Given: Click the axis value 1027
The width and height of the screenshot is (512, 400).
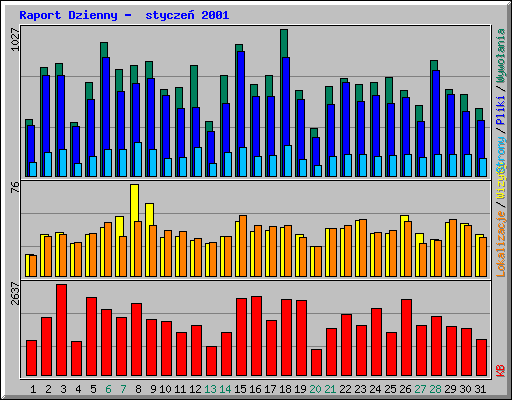Looking at the screenshot, I should (x=15, y=40).
